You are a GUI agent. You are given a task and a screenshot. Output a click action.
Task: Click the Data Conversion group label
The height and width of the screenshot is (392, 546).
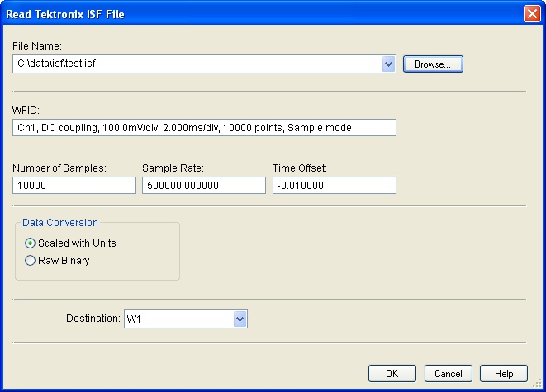click(60, 223)
